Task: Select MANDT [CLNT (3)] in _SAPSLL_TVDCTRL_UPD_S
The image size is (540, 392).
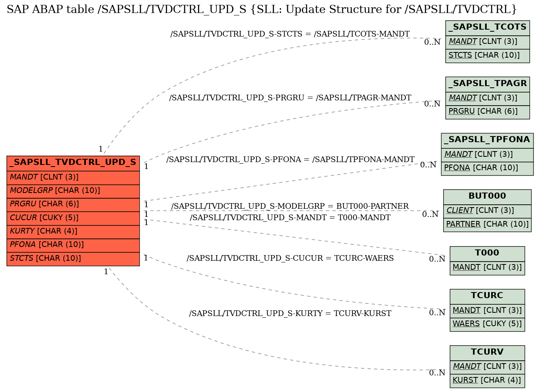Action: [x=73, y=177]
